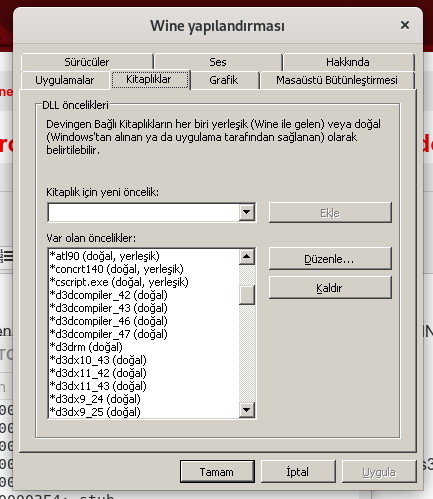
Task: Select the *atl90 (doğal, yerleşik) entry
Action: coord(104,256)
